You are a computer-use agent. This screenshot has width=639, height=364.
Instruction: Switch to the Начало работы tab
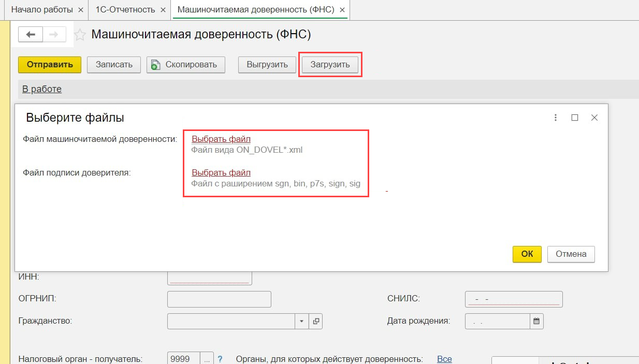coord(42,10)
